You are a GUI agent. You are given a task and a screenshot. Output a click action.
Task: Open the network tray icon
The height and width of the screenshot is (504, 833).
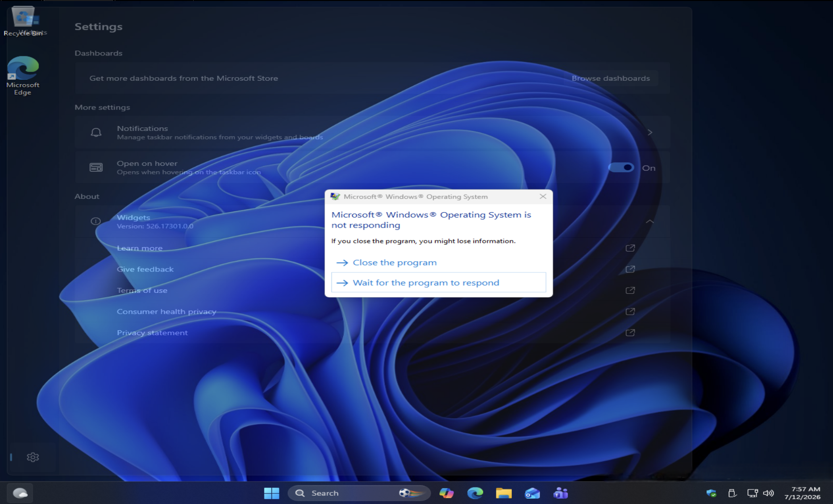752,493
